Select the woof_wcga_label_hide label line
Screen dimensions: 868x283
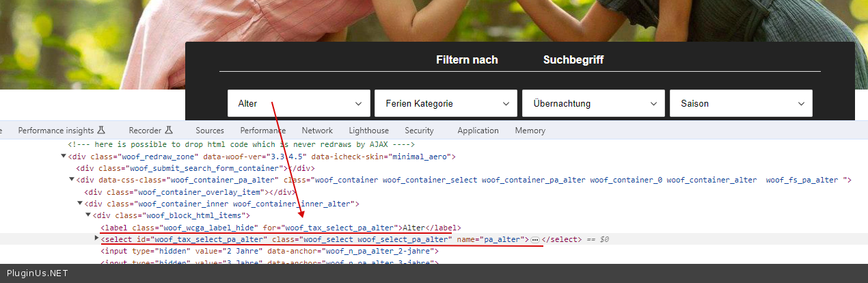(x=280, y=228)
